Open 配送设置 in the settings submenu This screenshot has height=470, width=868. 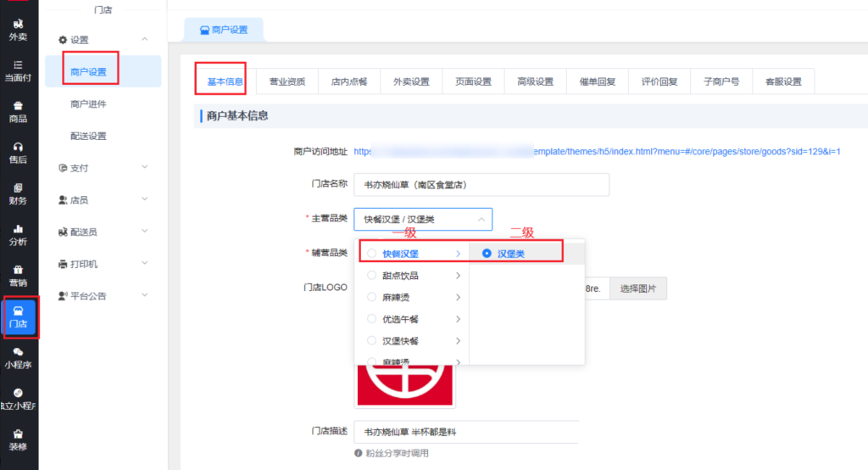pyautogui.click(x=88, y=136)
